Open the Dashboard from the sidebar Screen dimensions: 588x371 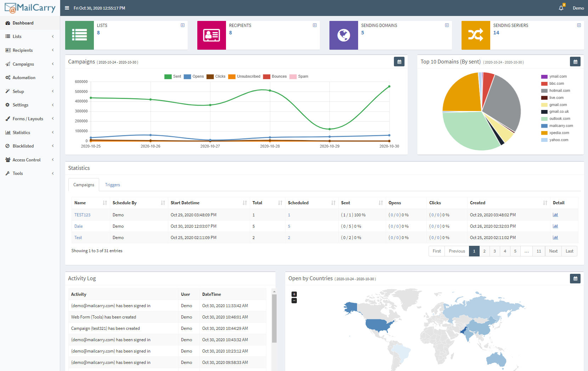click(23, 23)
